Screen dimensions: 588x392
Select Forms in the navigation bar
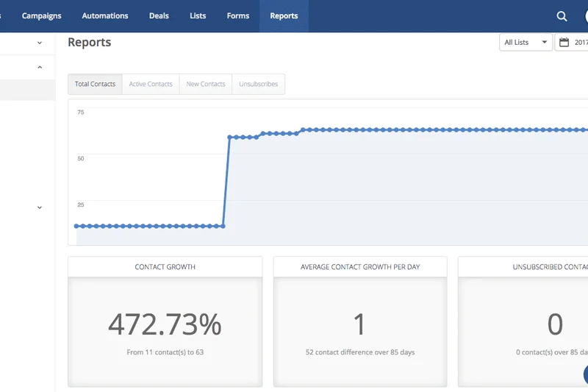[x=238, y=16]
